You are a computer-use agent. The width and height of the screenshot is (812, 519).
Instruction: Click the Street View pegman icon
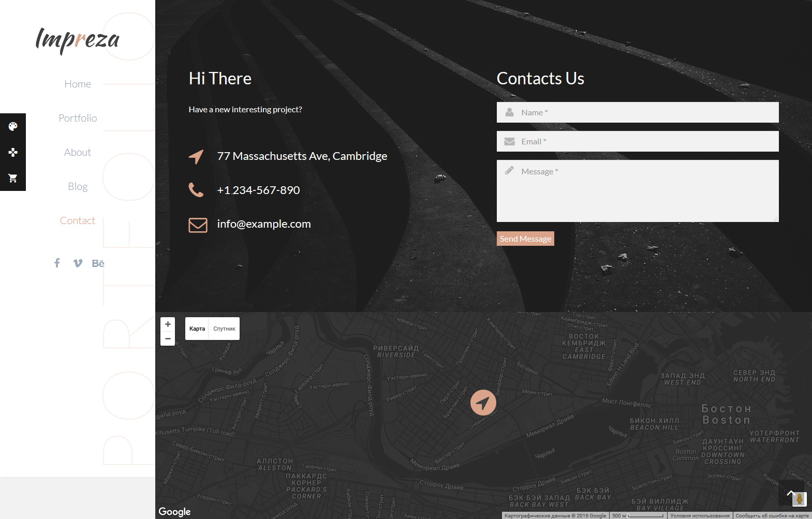pyautogui.click(x=800, y=499)
